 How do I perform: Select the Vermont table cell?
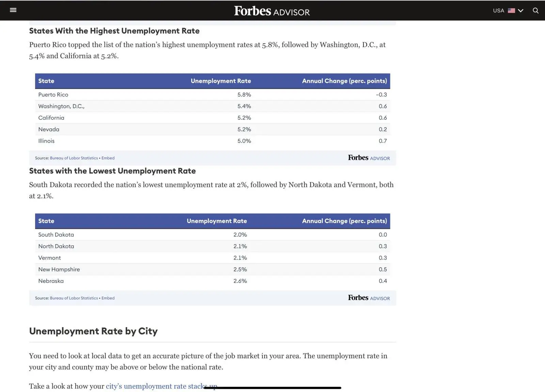click(49, 258)
